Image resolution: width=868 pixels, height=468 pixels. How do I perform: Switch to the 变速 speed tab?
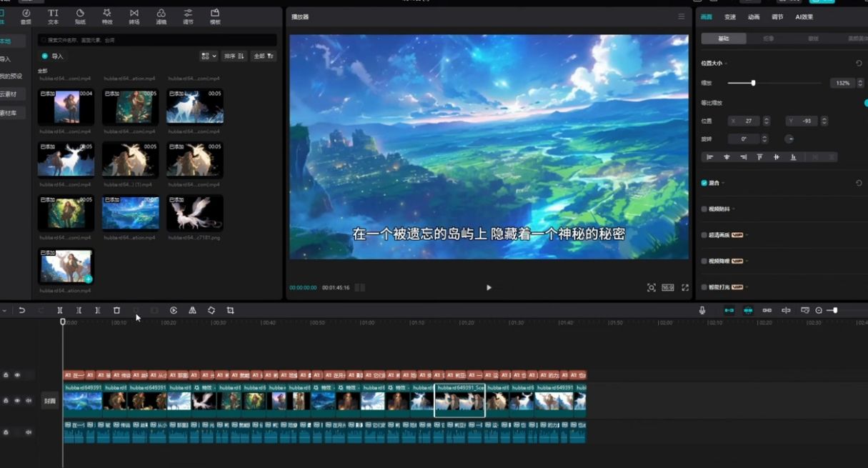tap(730, 16)
